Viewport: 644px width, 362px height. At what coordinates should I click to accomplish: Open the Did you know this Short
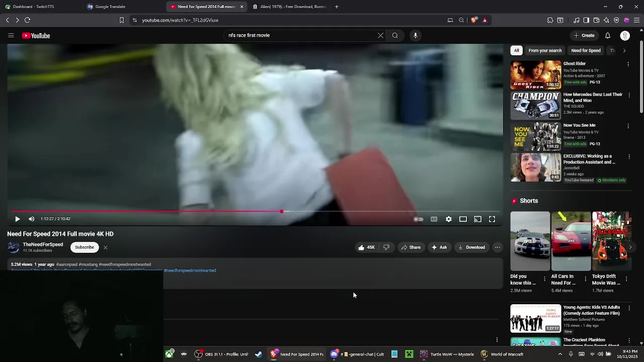click(x=530, y=241)
